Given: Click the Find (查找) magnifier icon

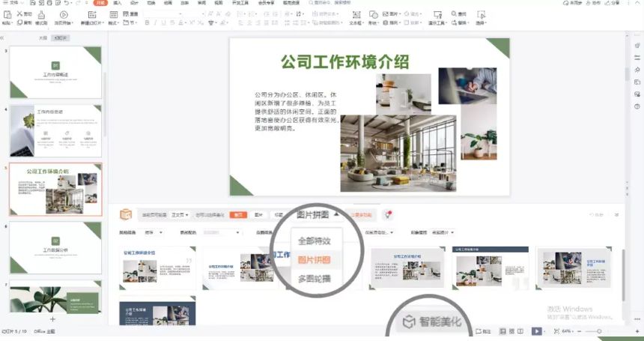Looking at the screenshot, I should (x=454, y=13).
